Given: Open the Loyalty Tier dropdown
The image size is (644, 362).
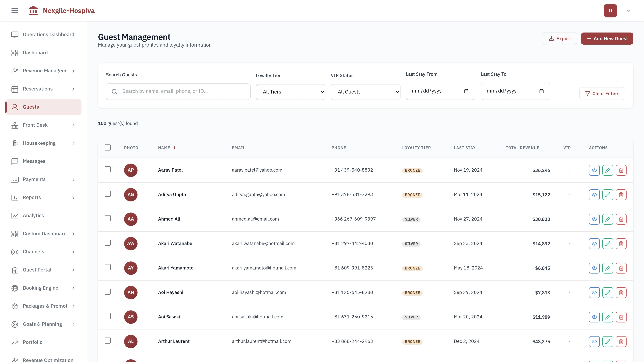Looking at the screenshot, I should 290,92.
